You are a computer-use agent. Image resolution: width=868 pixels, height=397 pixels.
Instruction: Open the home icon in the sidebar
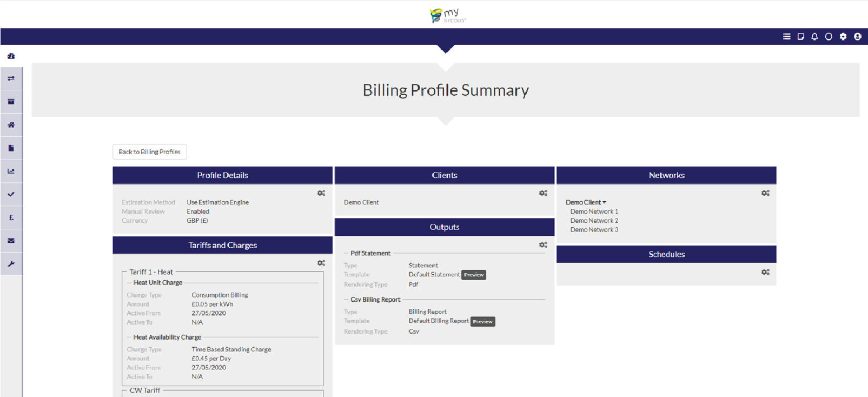click(x=11, y=125)
